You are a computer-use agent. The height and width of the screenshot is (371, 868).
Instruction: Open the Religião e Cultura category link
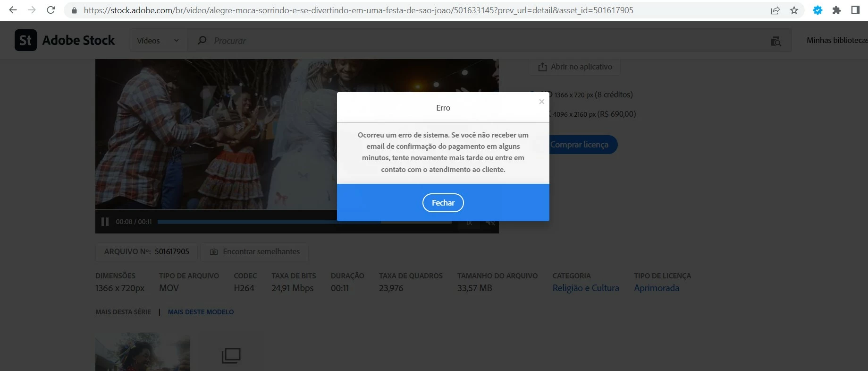tap(586, 288)
